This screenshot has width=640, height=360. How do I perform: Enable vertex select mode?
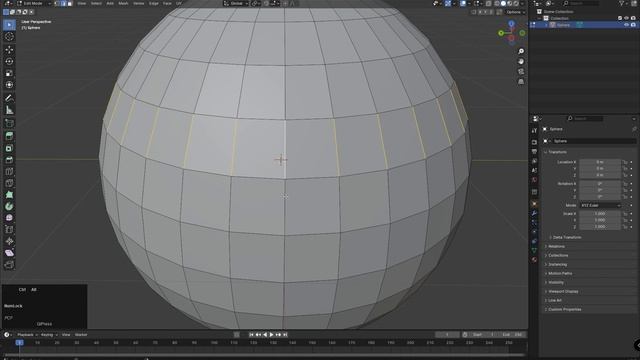pyautogui.click(x=57, y=3)
